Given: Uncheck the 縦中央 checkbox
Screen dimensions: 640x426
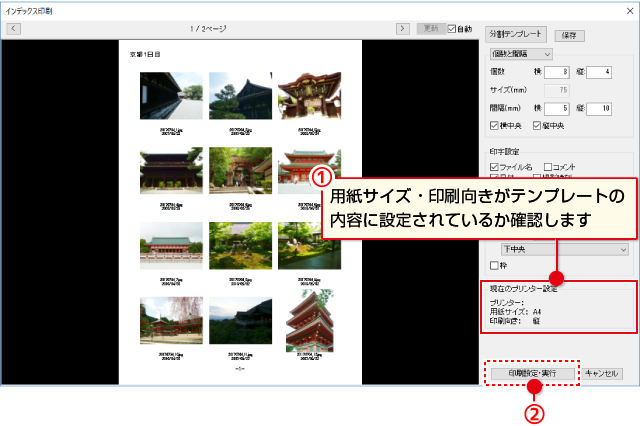Looking at the screenshot, I should click(538, 126).
